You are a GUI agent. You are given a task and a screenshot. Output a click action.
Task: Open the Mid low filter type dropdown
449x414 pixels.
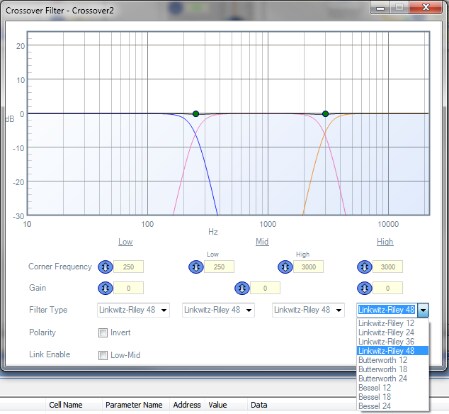coord(218,310)
